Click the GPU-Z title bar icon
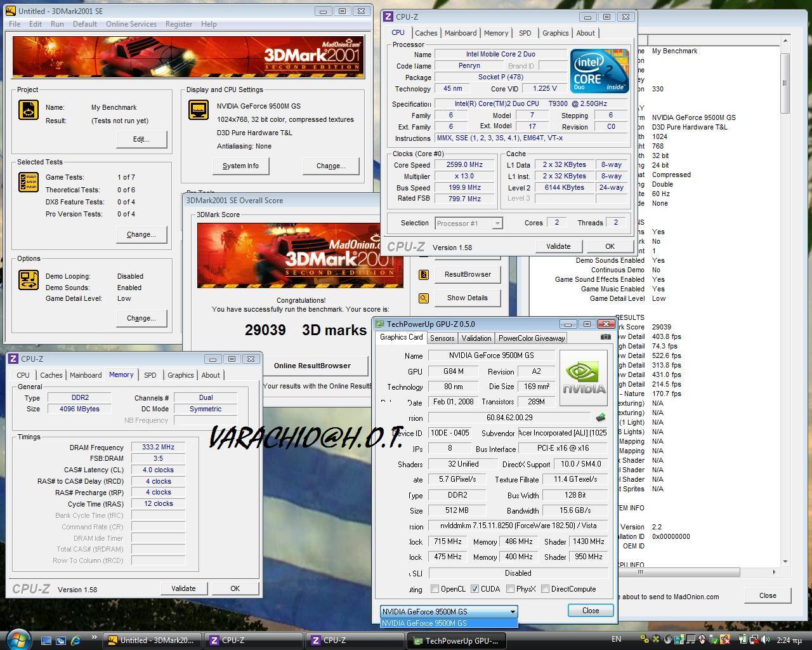 (380, 324)
